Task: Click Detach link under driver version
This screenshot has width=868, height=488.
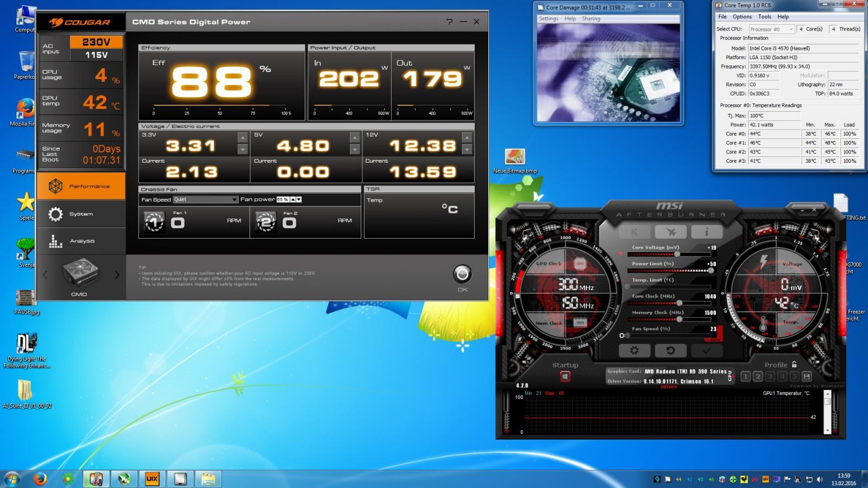Action: [x=668, y=387]
